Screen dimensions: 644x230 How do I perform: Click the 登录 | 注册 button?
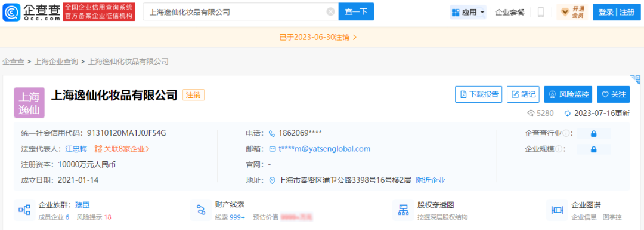pos(617,12)
